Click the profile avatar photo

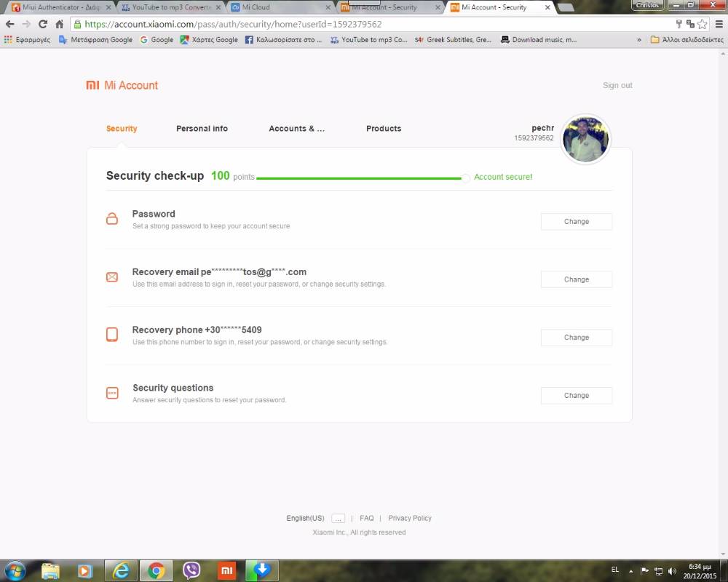(x=585, y=139)
